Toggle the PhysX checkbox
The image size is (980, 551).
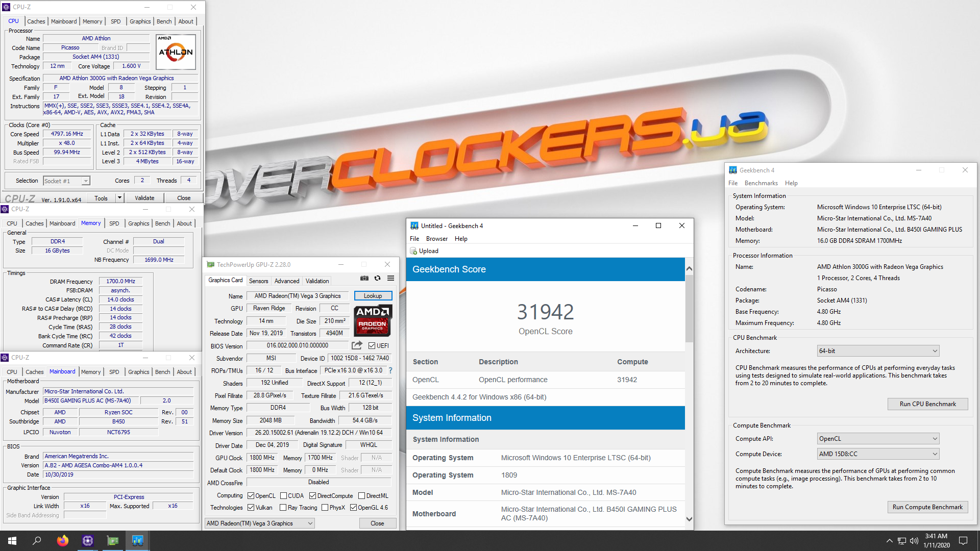pos(325,507)
